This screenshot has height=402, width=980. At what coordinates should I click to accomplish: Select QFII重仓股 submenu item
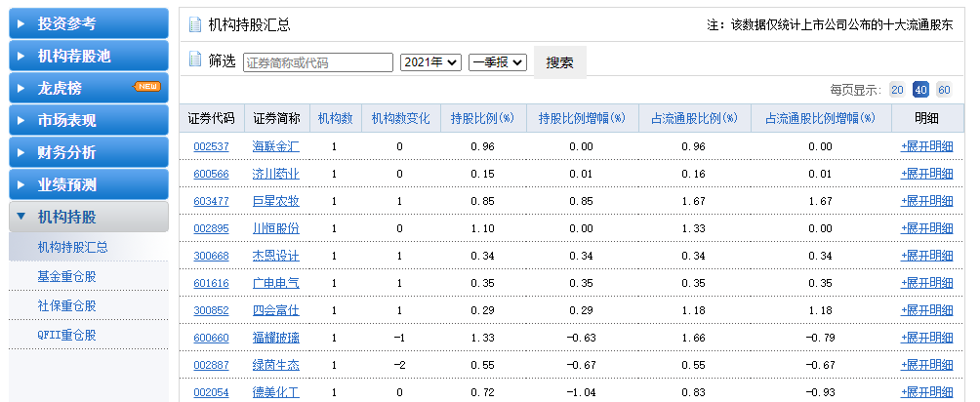[67, 335]
